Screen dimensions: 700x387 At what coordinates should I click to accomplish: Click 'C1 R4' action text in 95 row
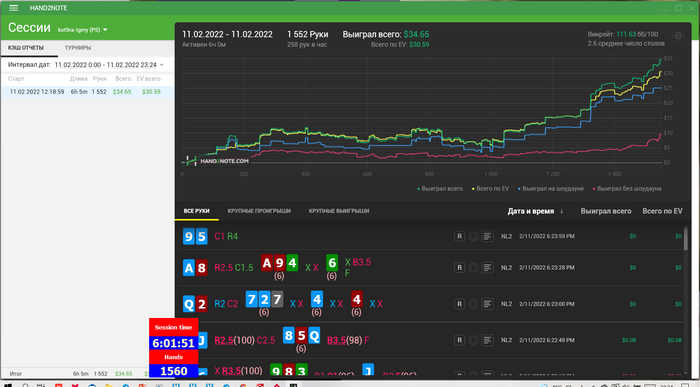coord(226,236)
